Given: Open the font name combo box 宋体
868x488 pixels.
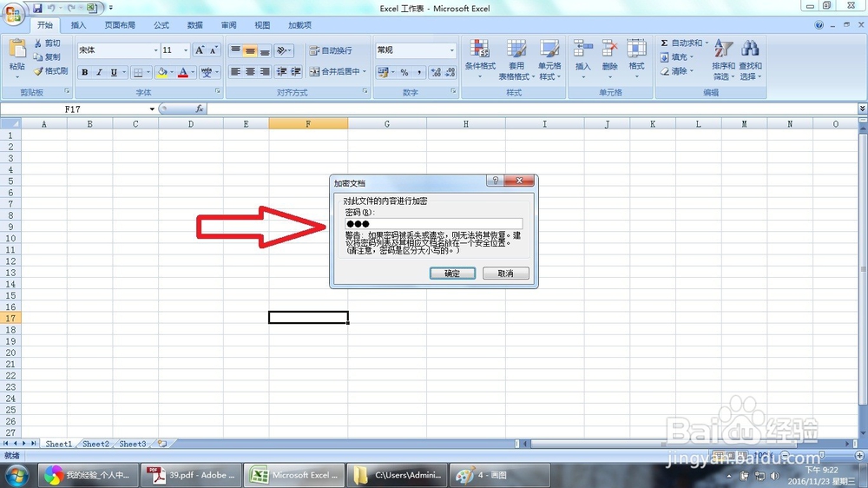Looking at the screenshot, I should [x=118, y=50].
